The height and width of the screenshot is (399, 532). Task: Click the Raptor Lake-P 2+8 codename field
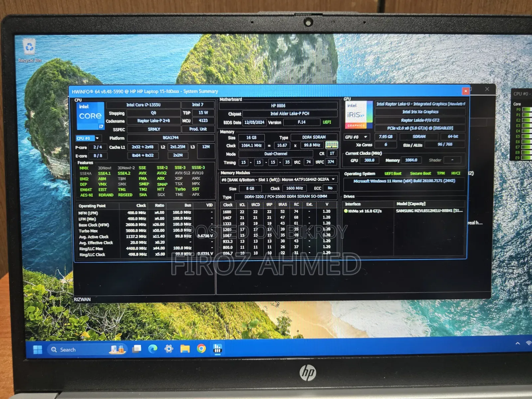tap(154, 121)
